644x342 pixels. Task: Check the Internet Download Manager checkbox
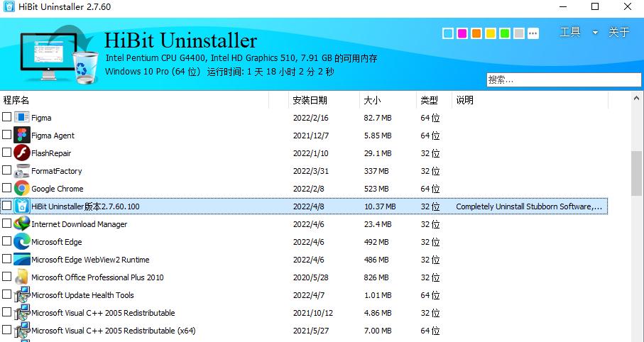pyautogui.click(x=6, y=223)
